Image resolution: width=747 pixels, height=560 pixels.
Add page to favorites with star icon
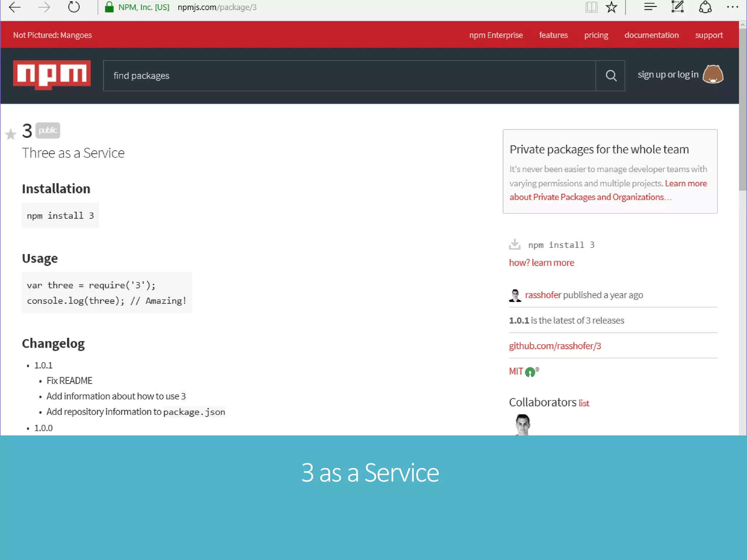(x=612, y=7)
